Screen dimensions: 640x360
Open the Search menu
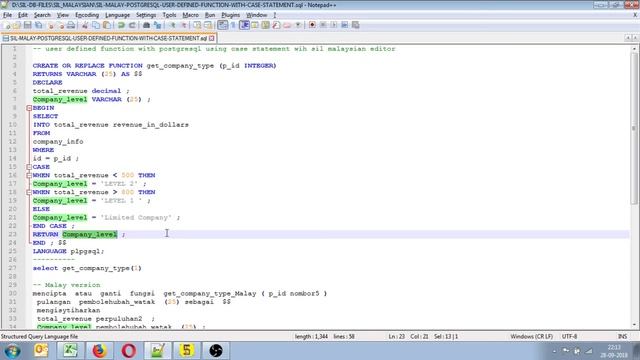point(42,15)
